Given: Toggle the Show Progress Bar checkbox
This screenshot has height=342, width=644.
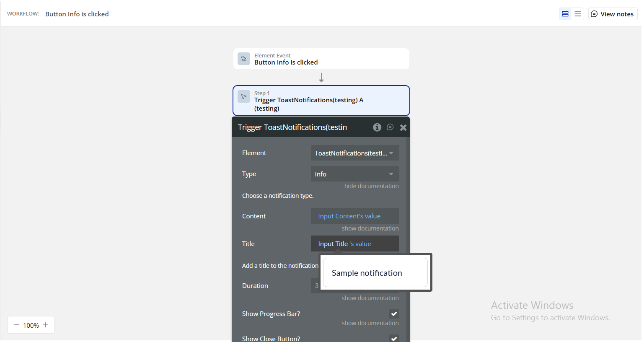Looking at the screenshot, I should pos(394,314).
